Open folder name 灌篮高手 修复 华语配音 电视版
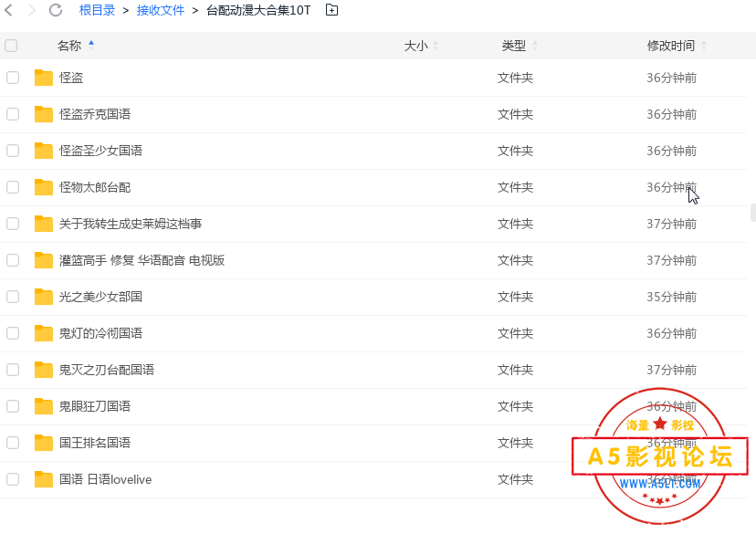The height and width of the screenshot is (534, 756). 142,260
